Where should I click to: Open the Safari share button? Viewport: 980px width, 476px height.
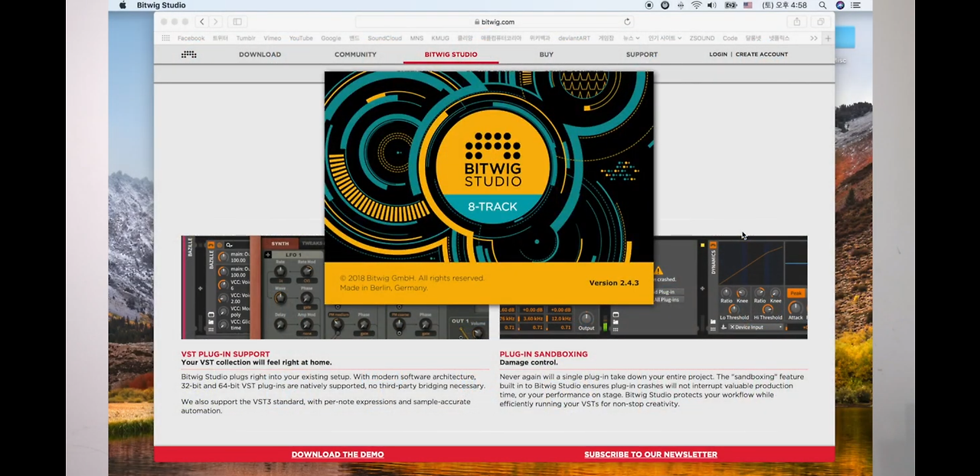[797, 22]
